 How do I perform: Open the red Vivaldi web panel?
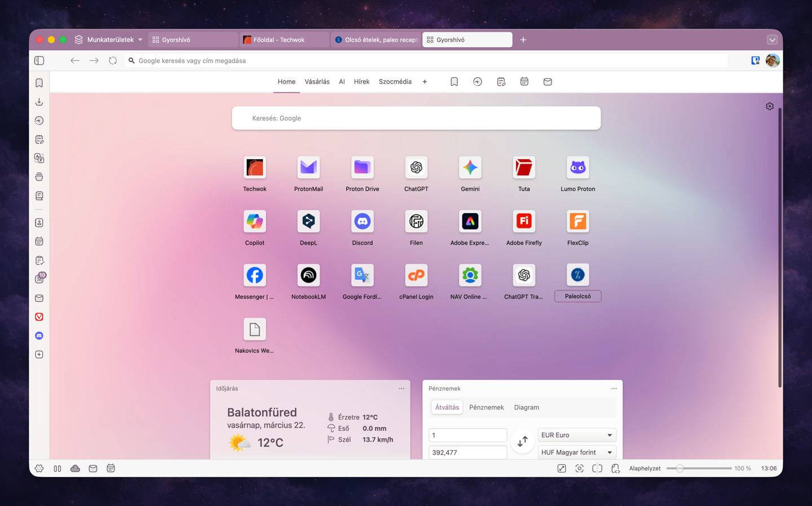(39, 317)
